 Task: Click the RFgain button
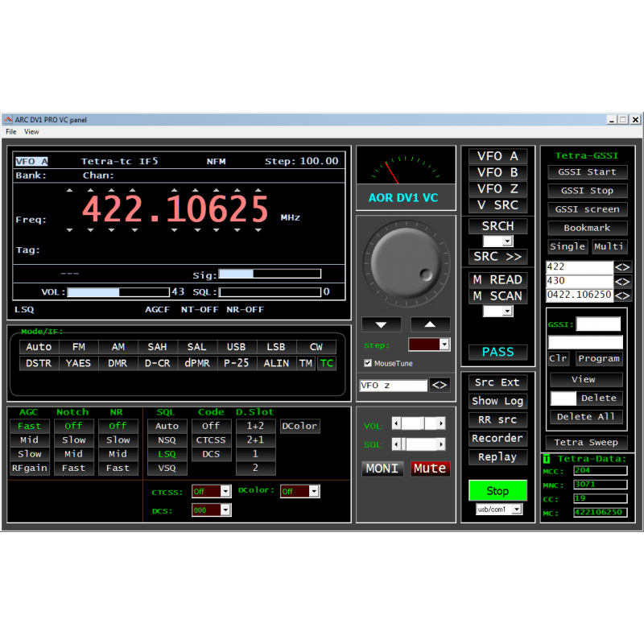[x=30, y=469]
